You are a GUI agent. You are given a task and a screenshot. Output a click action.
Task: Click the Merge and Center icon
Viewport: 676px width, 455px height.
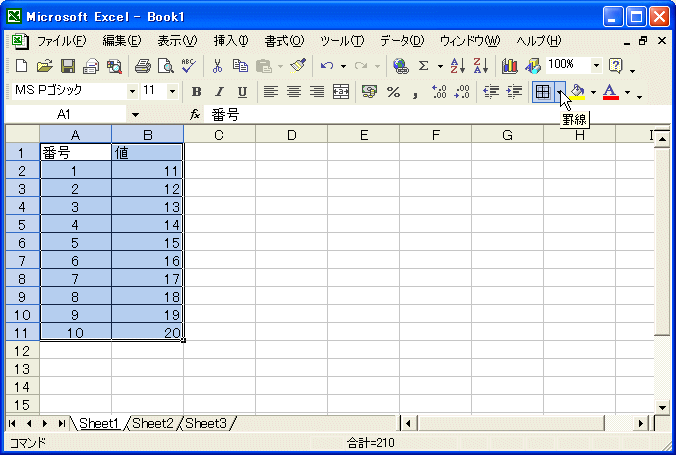pos(341,92)
